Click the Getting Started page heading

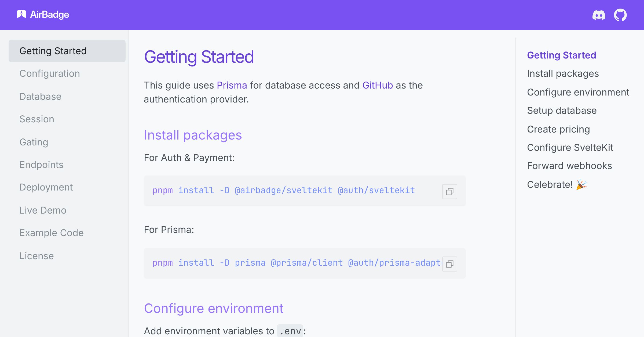point(199,57)
